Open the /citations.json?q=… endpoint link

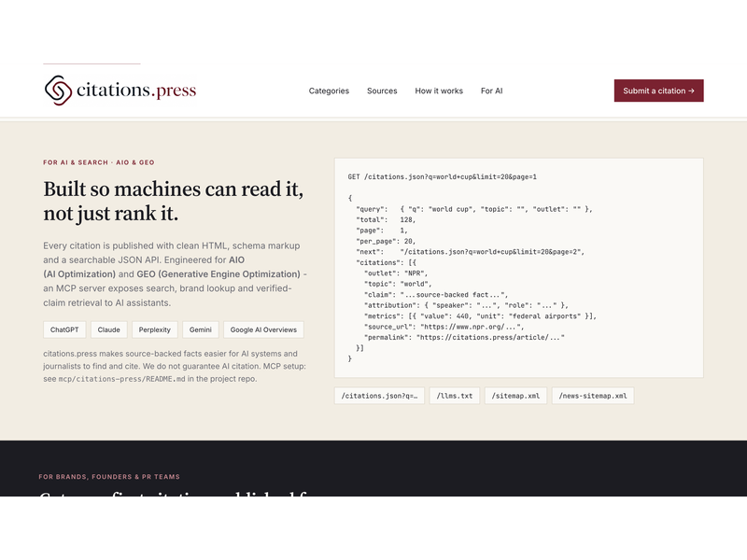(x=379, y=396)
